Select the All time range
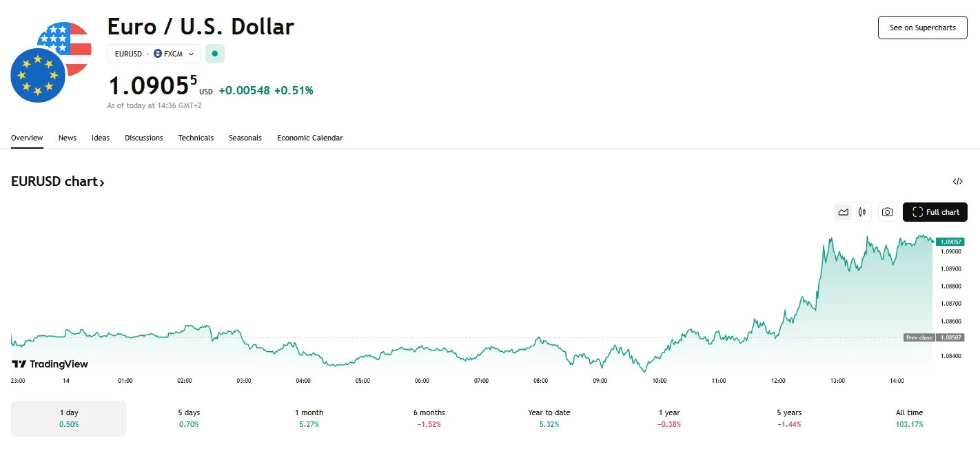Image resolution: width=980 pixels, height=451 pixels. point(909,418)
